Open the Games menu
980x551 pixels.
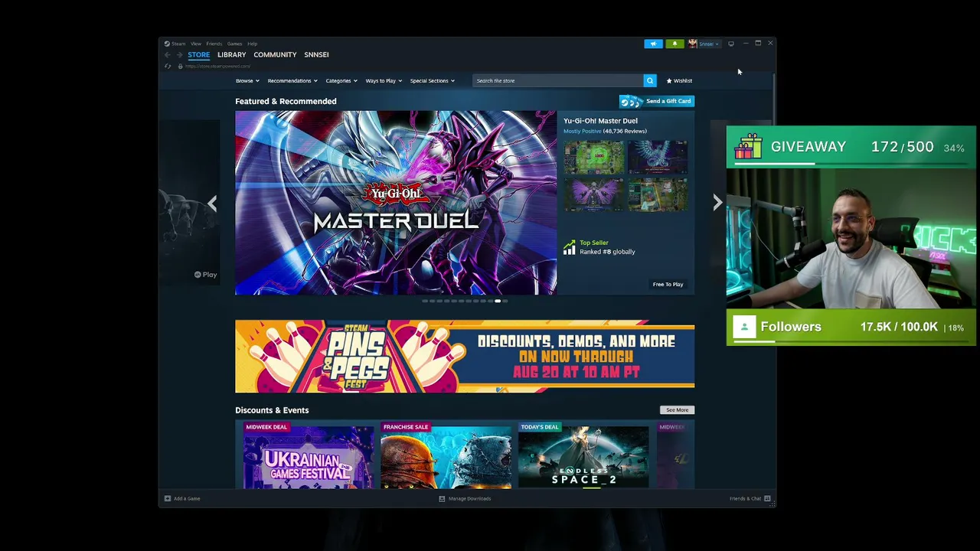point(234,44)
